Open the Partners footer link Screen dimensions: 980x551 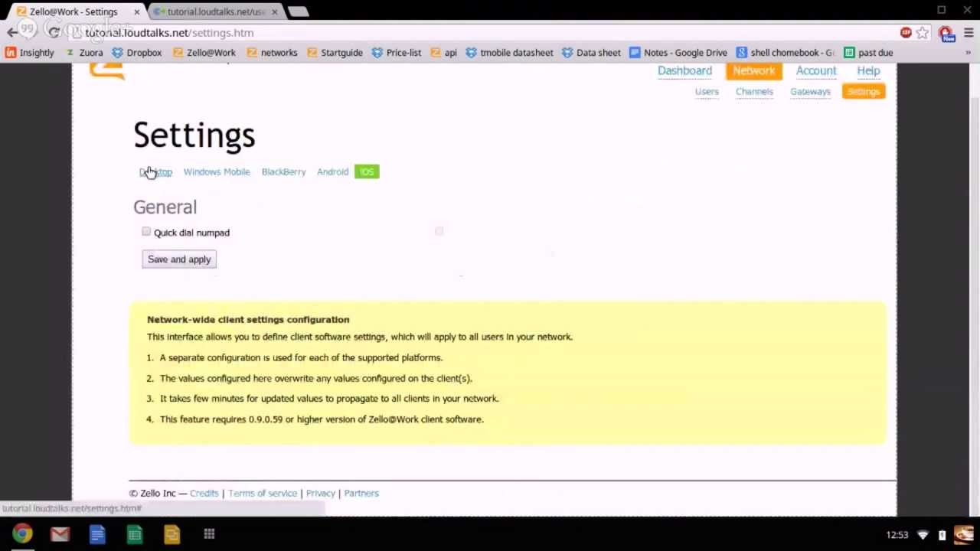point(361,493)
